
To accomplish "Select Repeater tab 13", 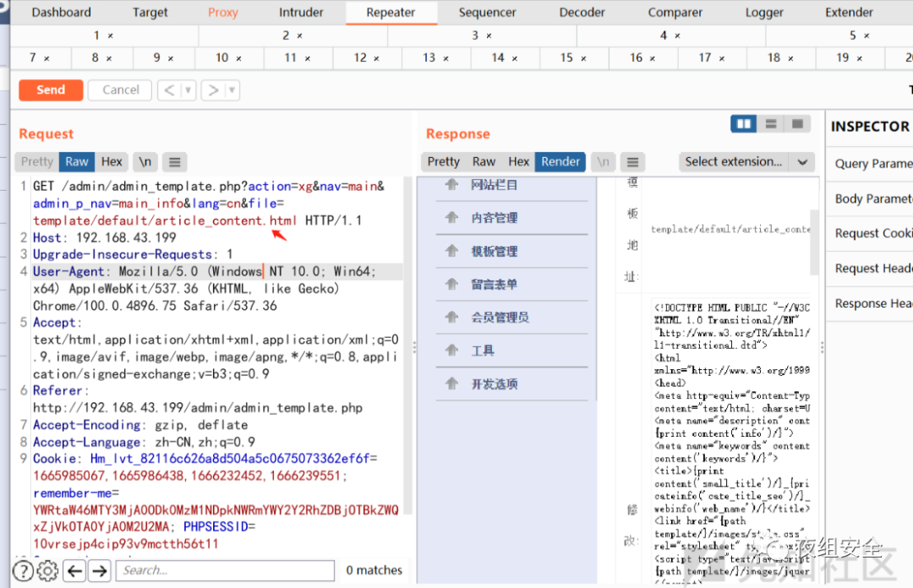I will [429, 57].
